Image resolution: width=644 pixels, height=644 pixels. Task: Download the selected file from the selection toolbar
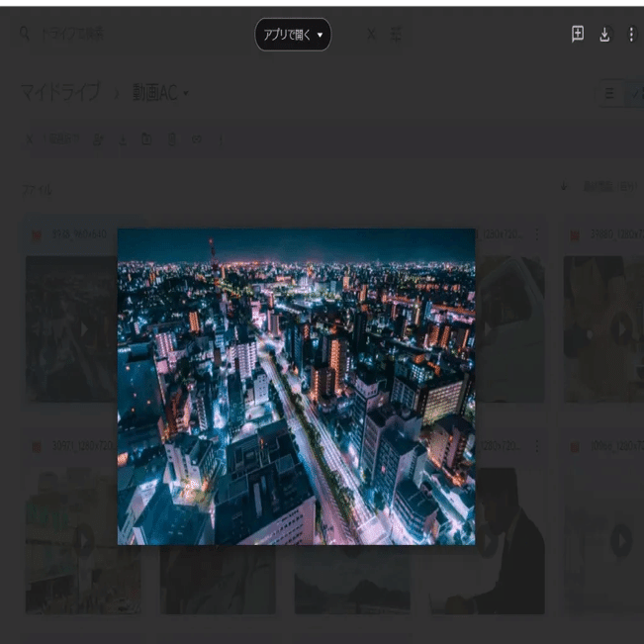click(x=123, y=140)
